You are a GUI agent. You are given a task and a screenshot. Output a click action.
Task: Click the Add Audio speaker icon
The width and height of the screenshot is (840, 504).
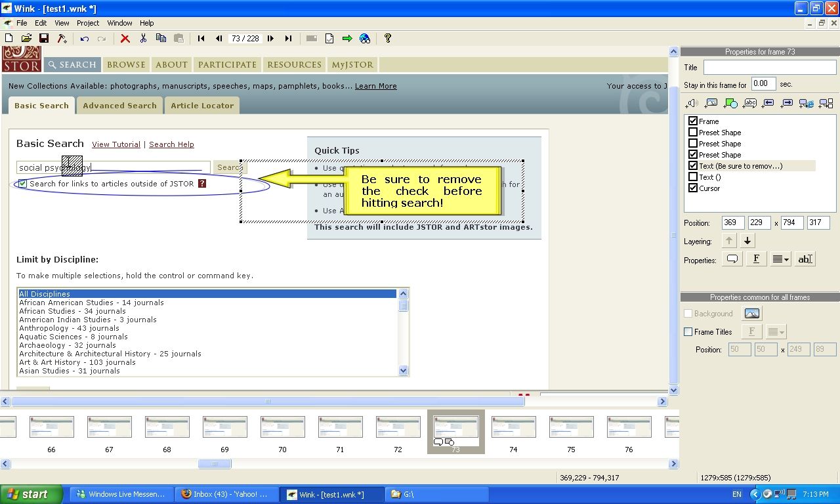click(x=691, y=104)
